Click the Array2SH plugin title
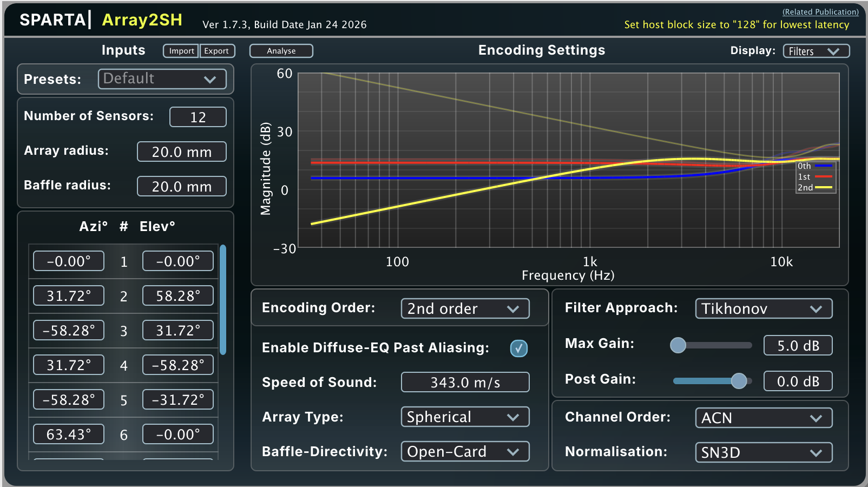868x487 pixels. click(142, 20)
